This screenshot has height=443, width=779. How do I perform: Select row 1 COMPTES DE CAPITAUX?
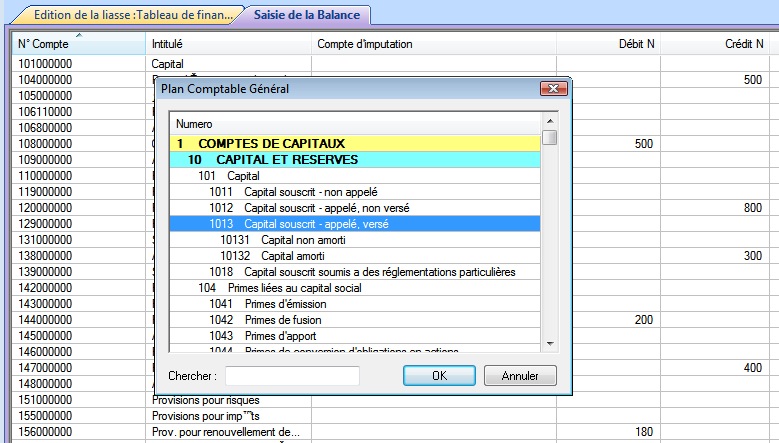[x=355, y=144]
